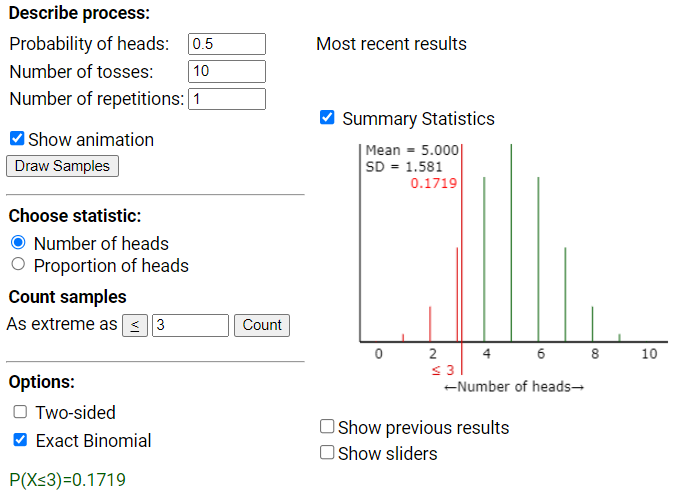Enable the Show sliders checkbox
Screen dimensions: 679x491
point(327,452)
